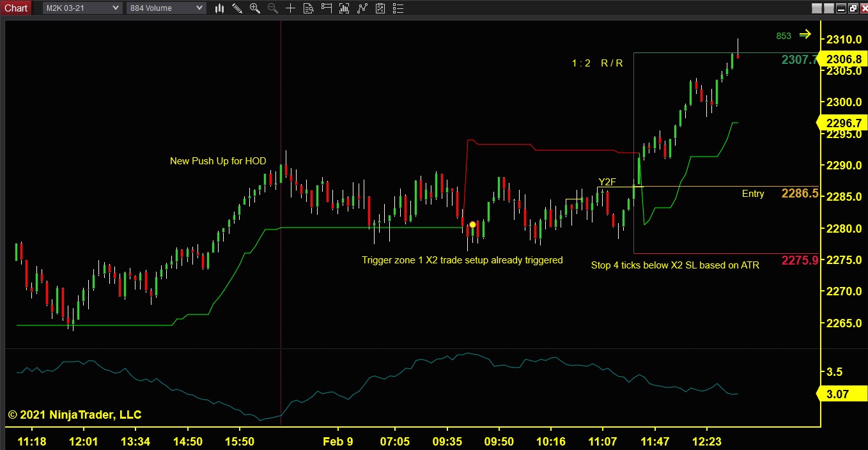Click the 09:35 time axis label

(447, 441)
